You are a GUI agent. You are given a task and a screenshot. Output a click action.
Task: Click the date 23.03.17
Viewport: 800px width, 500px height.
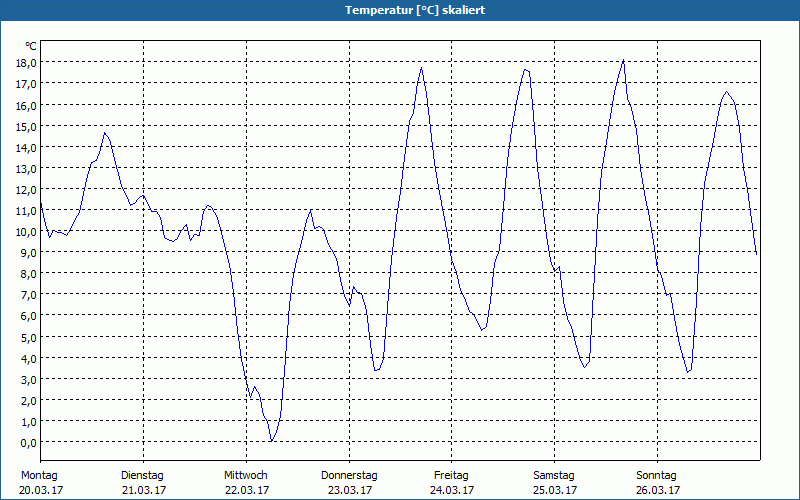point(350,490)
